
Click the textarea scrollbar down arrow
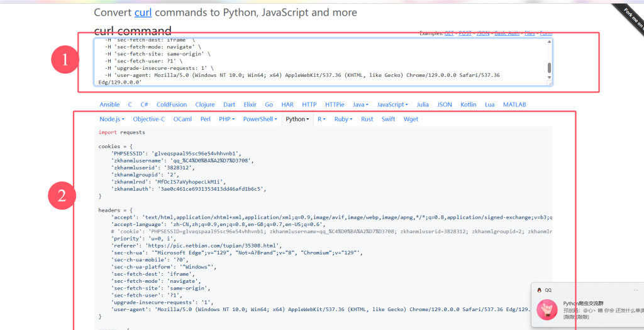point(550,77)
